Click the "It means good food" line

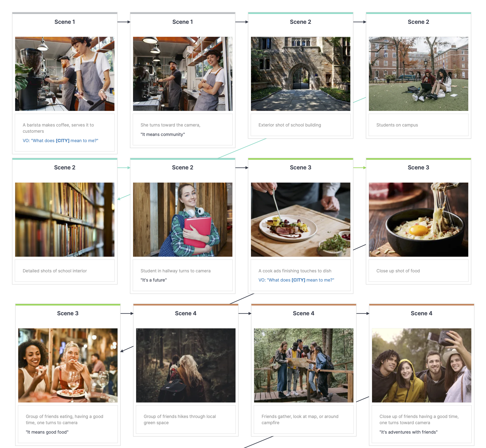47,432
